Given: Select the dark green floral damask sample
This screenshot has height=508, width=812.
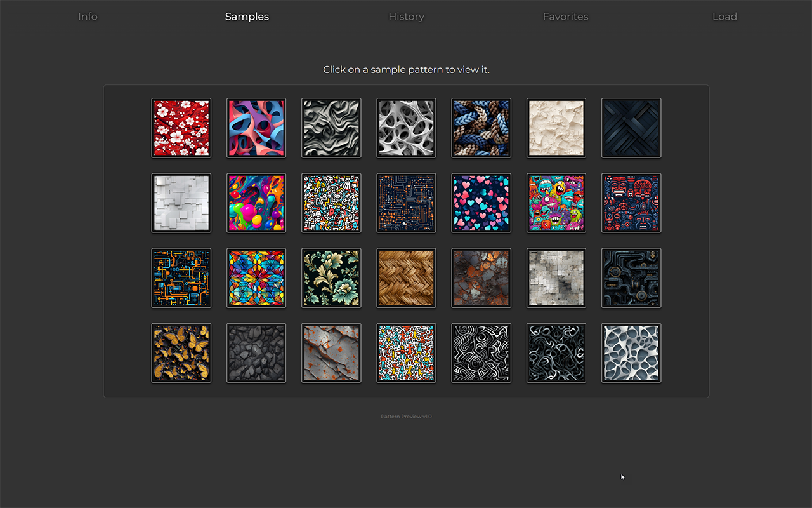Looking at the screenshot, I should tap(331, 277).
